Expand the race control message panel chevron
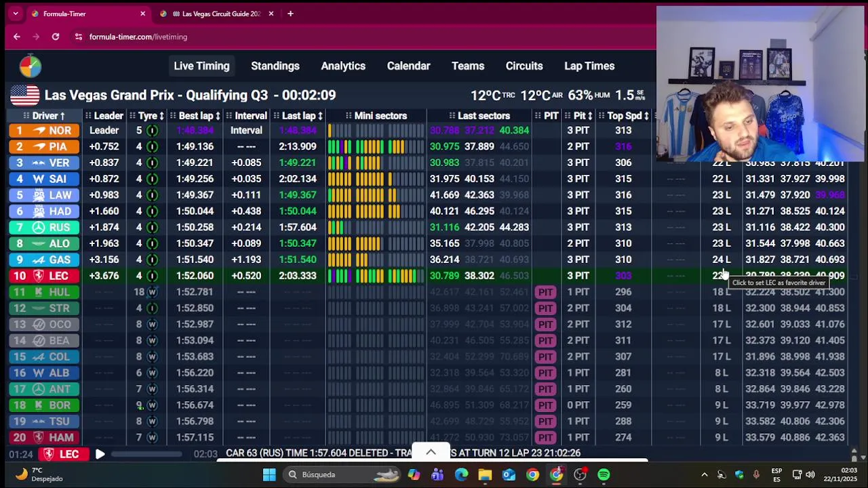Viewport: 868px width, 488px height. pos(431,452)
